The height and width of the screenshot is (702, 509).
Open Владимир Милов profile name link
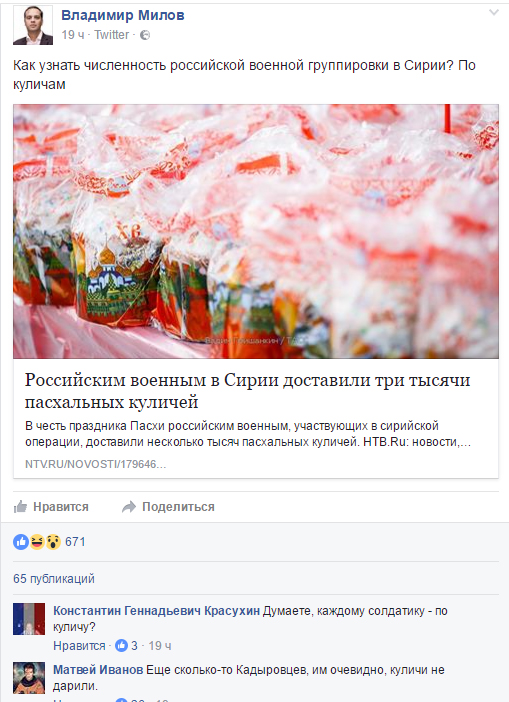click(x=123, y=15)
